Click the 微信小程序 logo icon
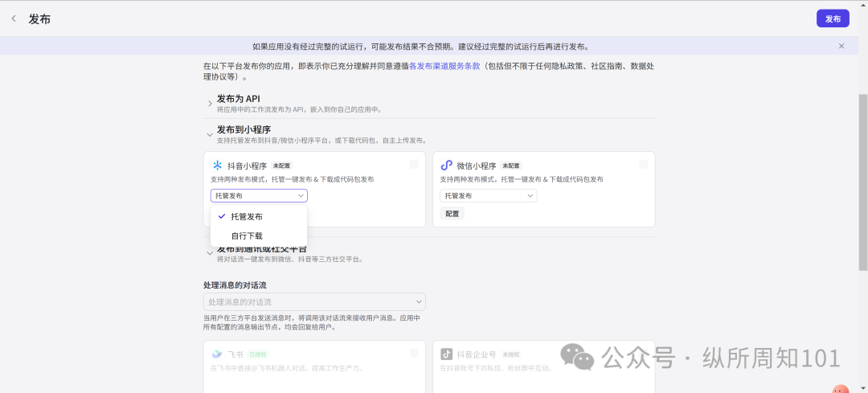This screenshot has width=868, height=393. click(x=446, y=166)
